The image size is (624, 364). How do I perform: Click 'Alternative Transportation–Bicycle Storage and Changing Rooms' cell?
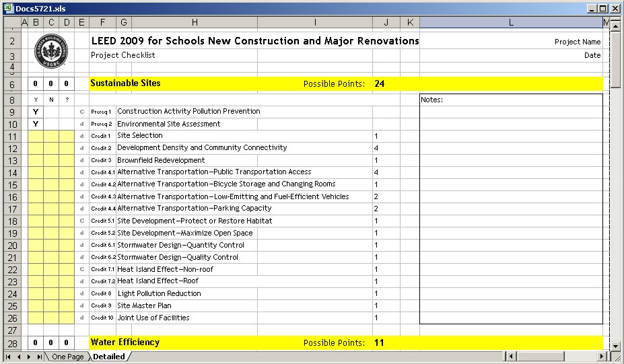pyautogui.click(x=226, y=184)
